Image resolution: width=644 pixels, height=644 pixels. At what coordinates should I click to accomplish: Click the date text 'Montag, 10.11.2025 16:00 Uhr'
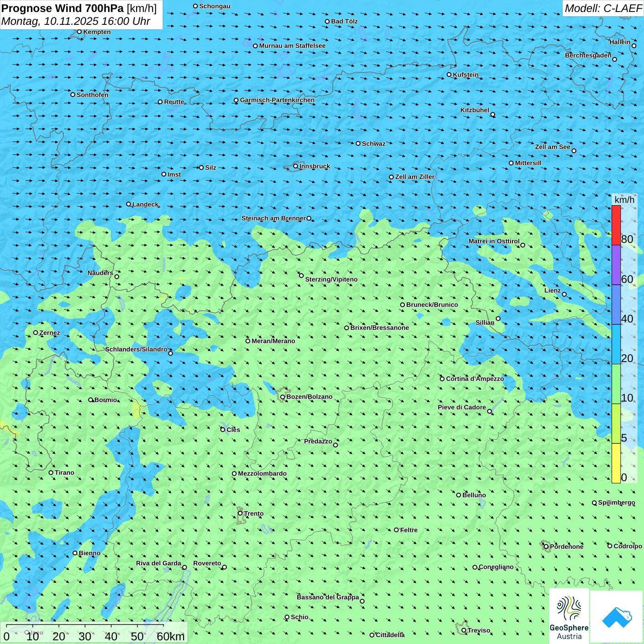75,21
